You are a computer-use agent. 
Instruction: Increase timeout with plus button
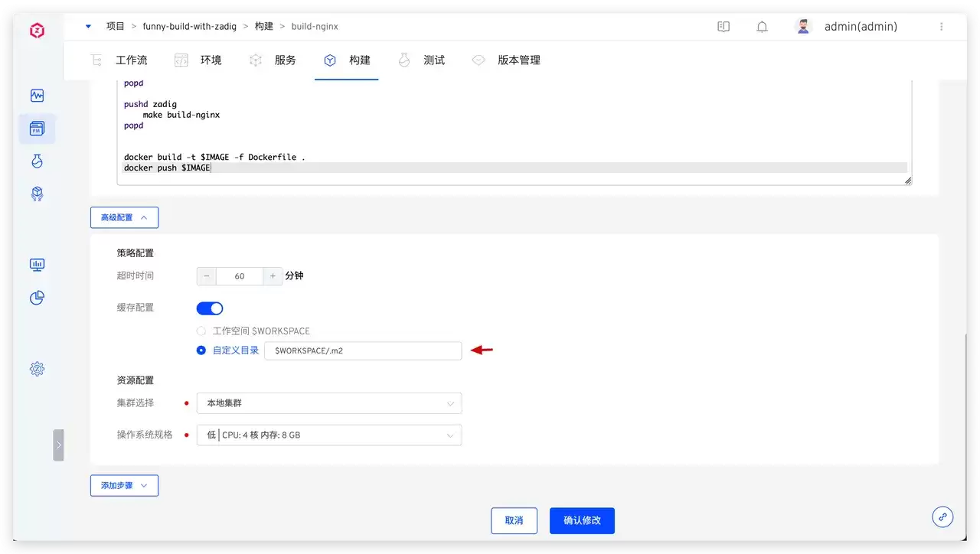coord(273,276)
